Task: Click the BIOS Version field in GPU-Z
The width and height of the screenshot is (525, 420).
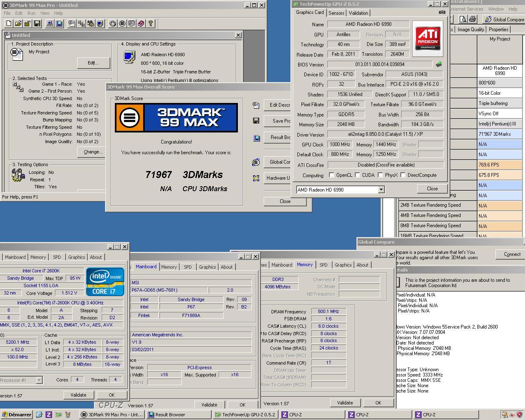Action: click(x=380, y=64)
